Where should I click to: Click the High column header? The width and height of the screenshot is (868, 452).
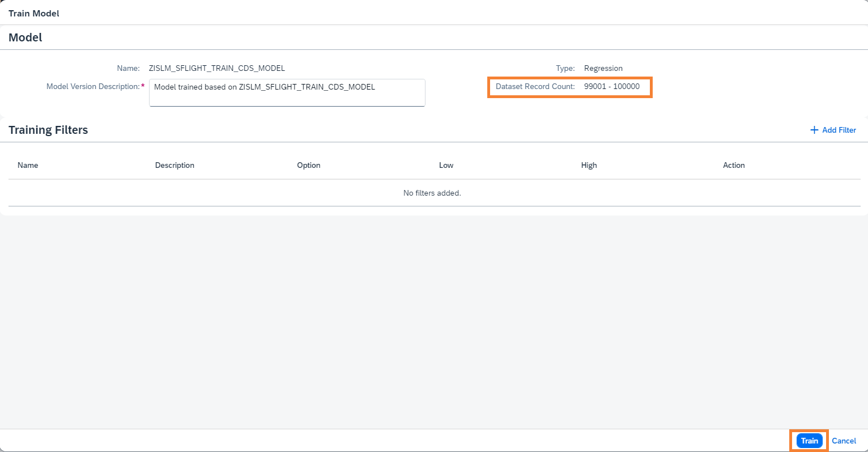[589, 165]
